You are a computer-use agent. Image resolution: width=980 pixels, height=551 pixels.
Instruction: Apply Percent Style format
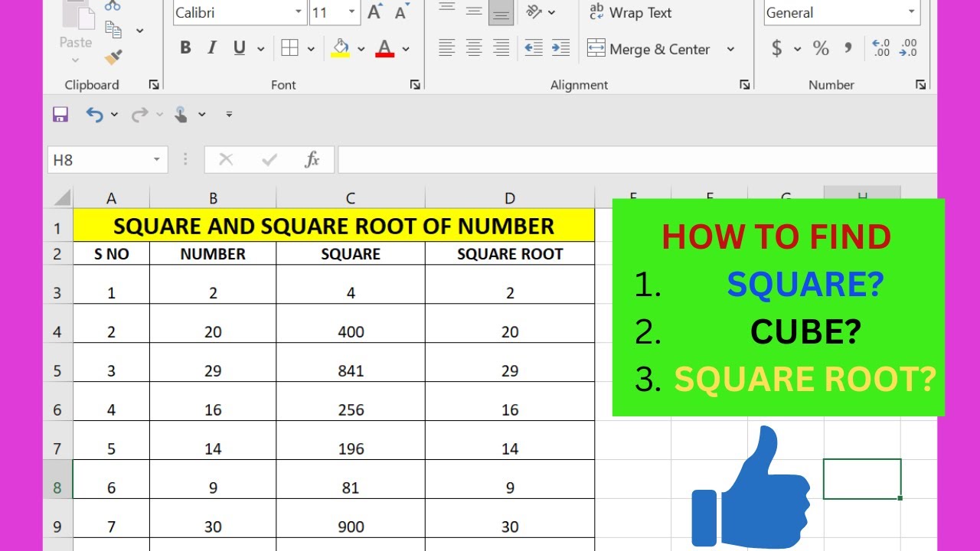(x=821, y=49)
